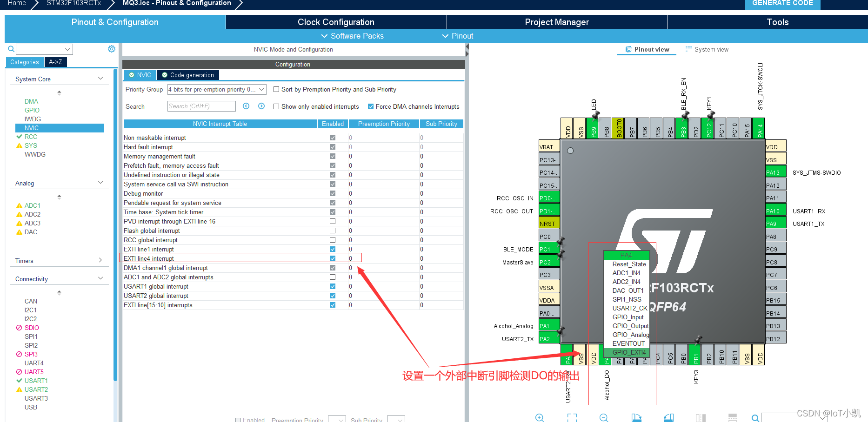
Task: Switch to the Project Manager tab
Action: tap(557, 22)
